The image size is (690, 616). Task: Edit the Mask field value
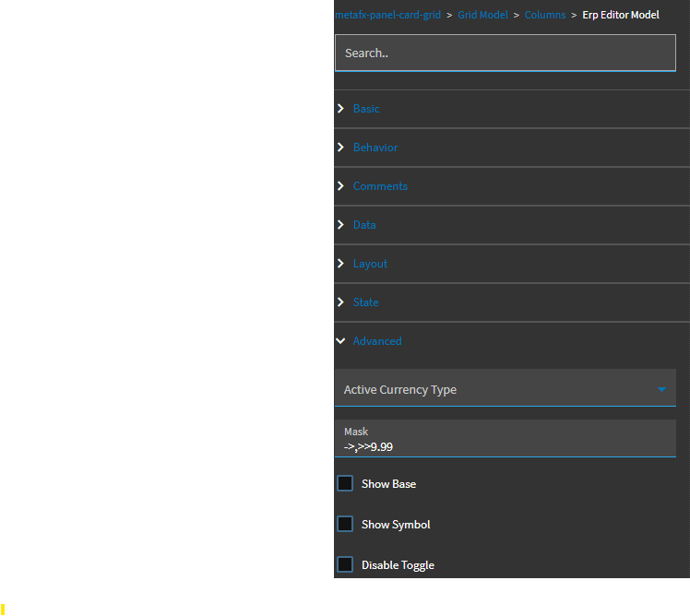pyautogui.click(x=506, y=438)
